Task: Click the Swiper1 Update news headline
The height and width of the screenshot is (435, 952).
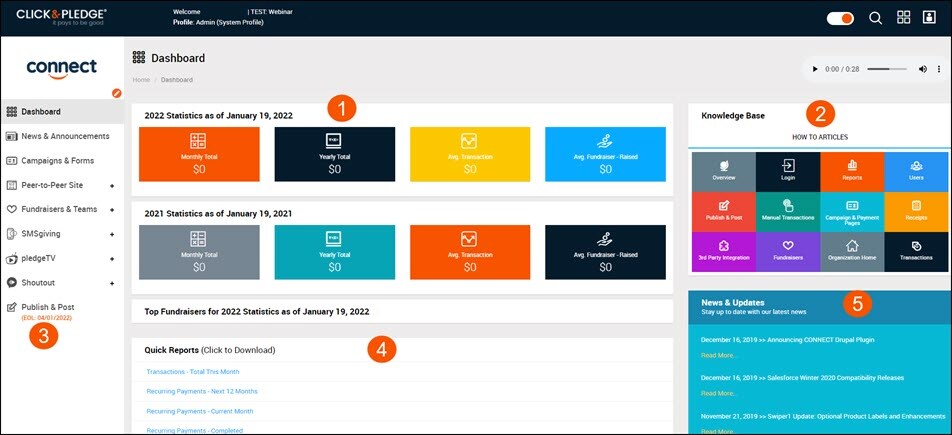Action: click(x=823, y=416)
